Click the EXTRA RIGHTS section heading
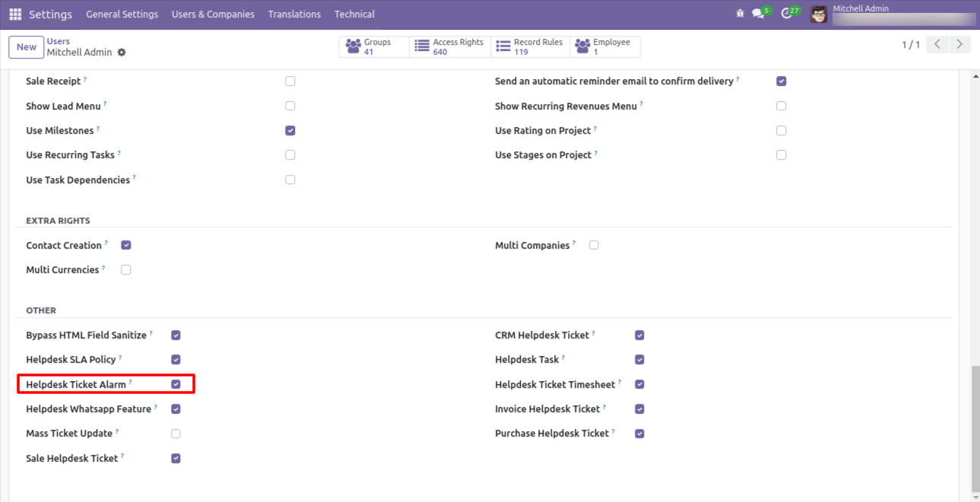 pyautogui.click(x=58, y=221)
